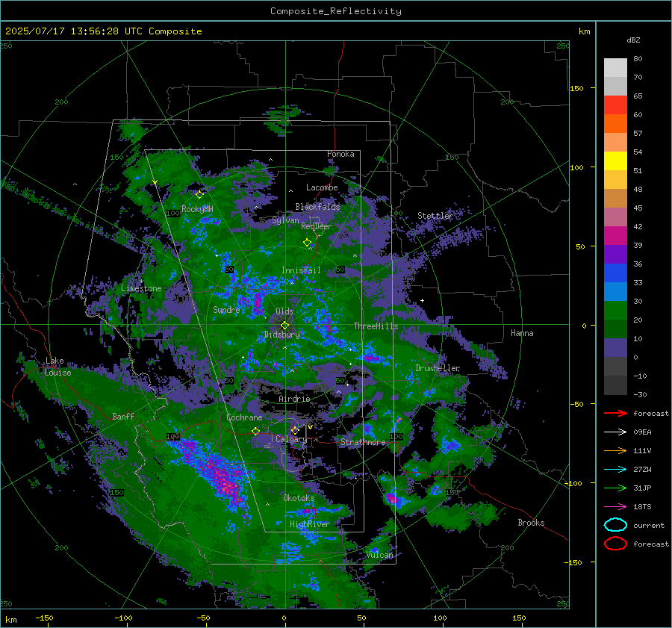Click the red forecast ellipse icon
672x628 pixels.
pyautogui.click(x=615, y=544)
